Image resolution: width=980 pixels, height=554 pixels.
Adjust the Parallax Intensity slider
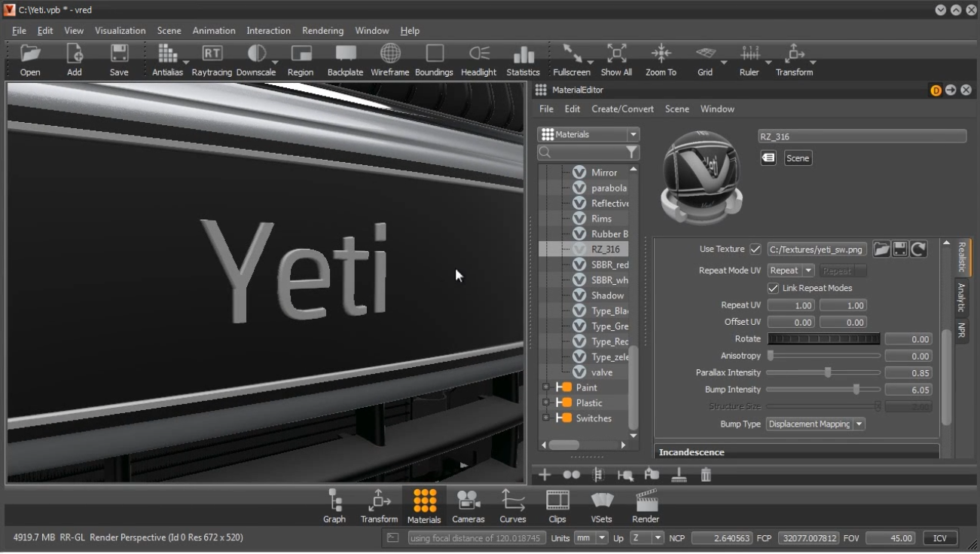click(823, 372)
